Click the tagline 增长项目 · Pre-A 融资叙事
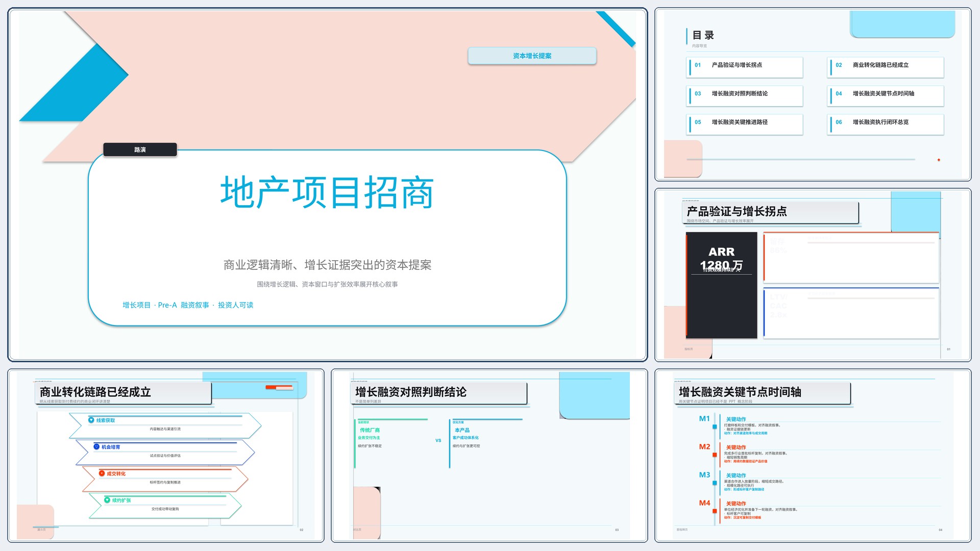This screenshot has height=551, width=980. (x=188, y=305)
